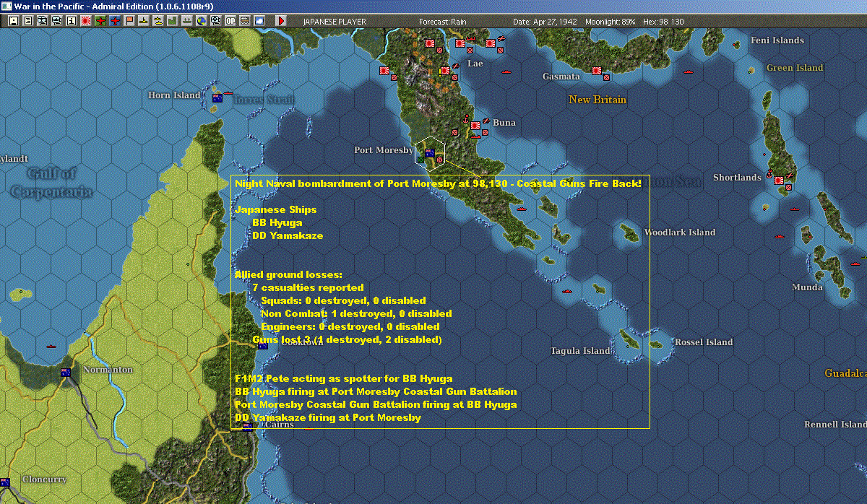Click the Lae map label
Image resolution: width=867 pixels, height=504 pixels.
(475, 64)
